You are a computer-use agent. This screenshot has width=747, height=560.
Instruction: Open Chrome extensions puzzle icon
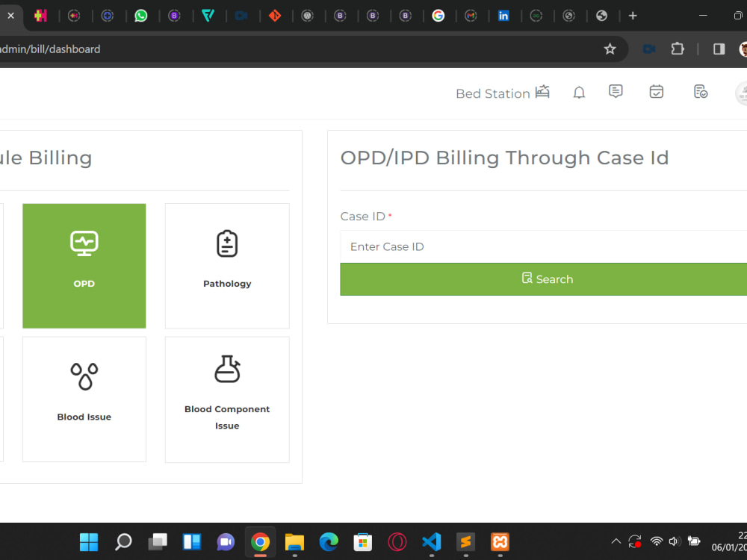point(678,49)
